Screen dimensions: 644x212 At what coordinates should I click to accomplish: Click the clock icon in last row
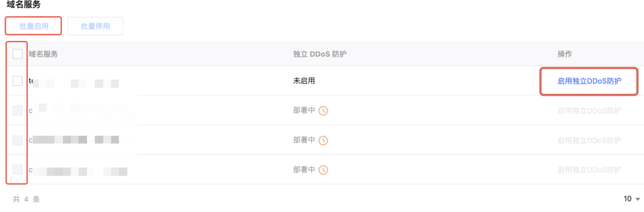click(x=323, y=170)
